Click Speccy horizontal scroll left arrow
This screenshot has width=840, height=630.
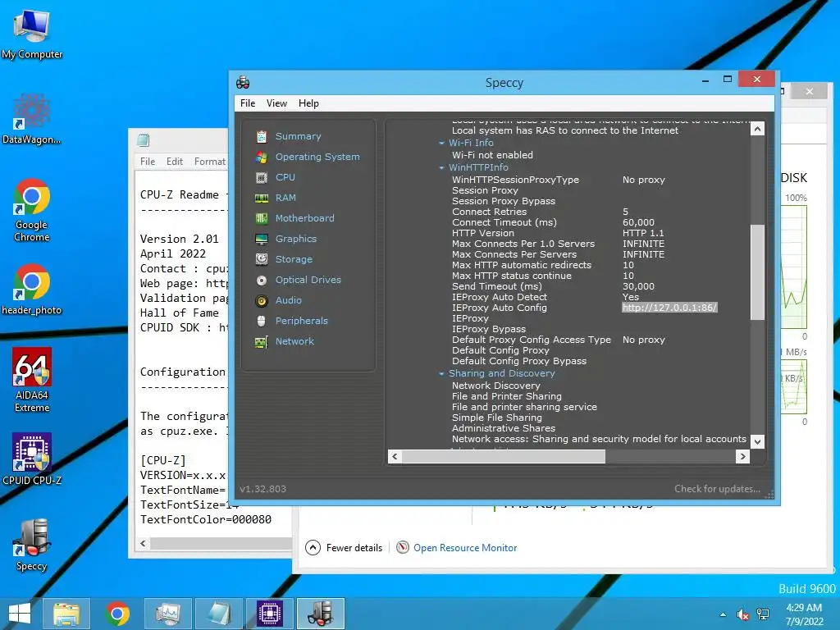pyautogui.click(x=395, y=456)
